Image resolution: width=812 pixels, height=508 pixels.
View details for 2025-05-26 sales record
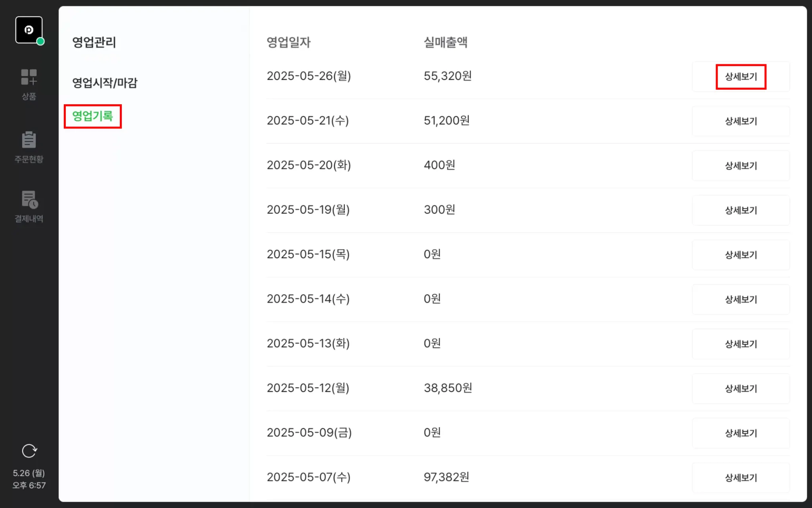pyautogui.click(x=741, y=77)
